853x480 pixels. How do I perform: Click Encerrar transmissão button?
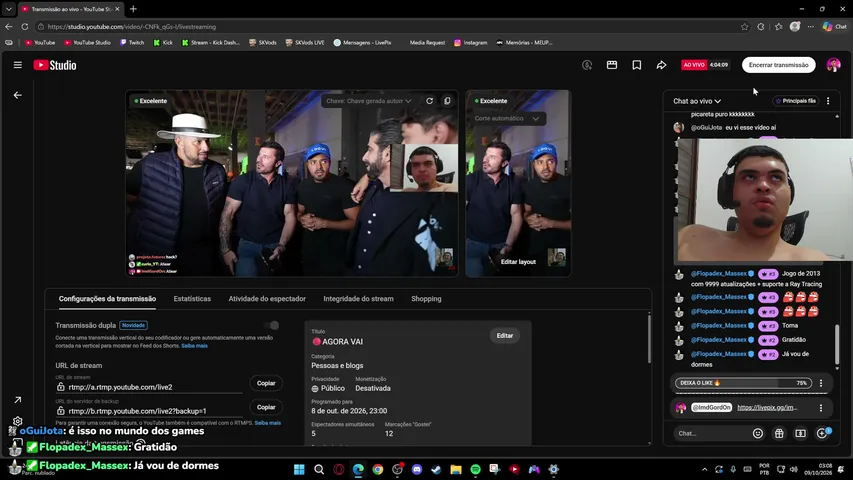[x=778, y=65]
